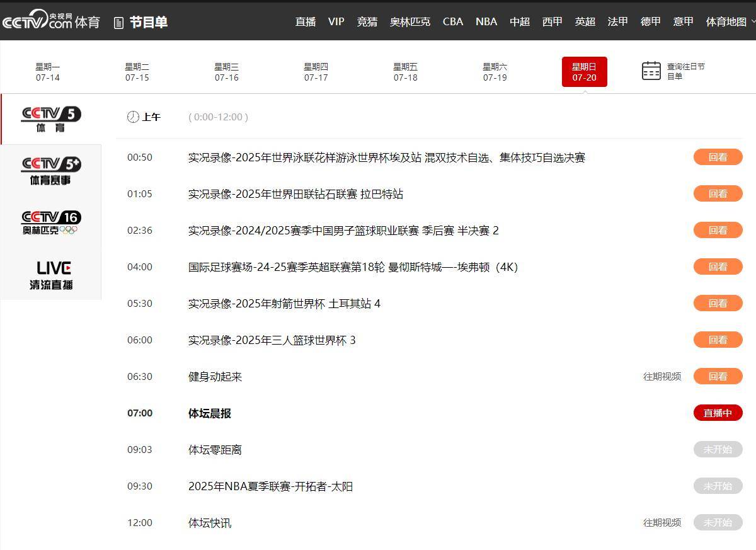Go to the 法甲 section
This screenshot has width=756, height=550.
pyautogui.click(x=618, y=21)
